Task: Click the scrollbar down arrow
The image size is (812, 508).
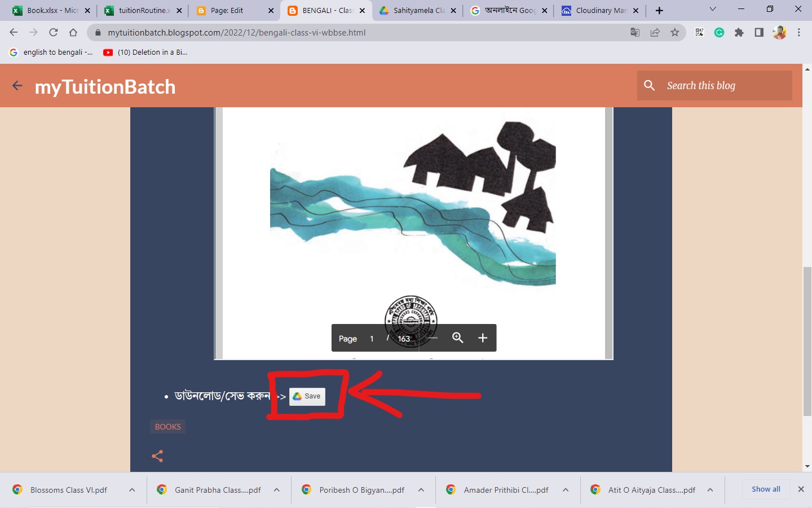Action: coord(807,467)
